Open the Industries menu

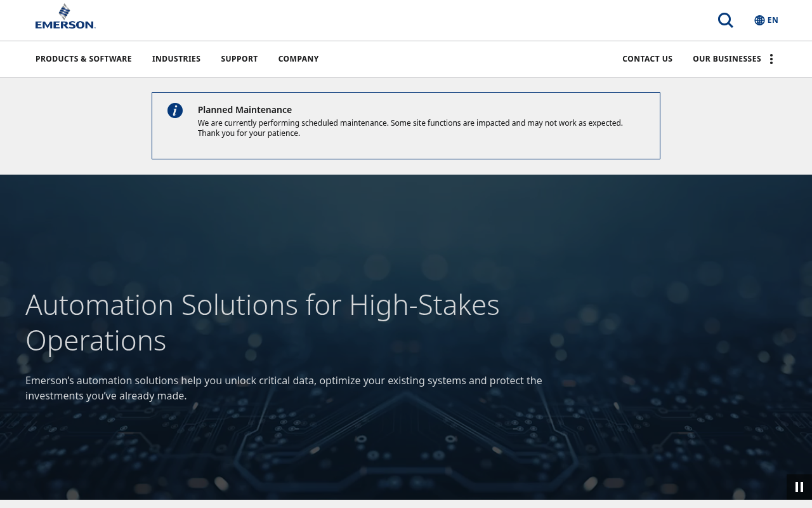tap(176, 59)
